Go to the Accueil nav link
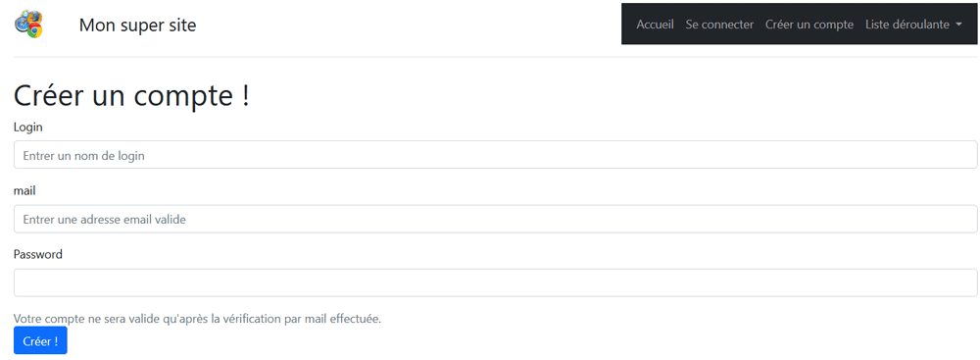Image resolution: width=980 pixels, height=360 pixels. coord(655,25)
